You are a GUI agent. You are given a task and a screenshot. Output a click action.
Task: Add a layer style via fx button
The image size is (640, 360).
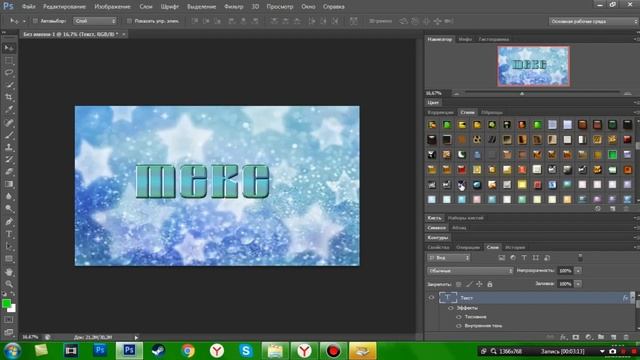pyautogui.click(x=563, y=337)
